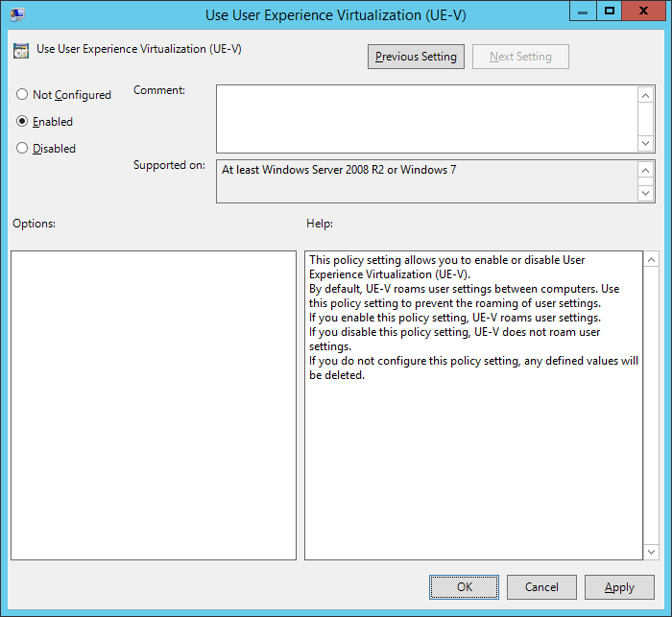Click the Next Setting button

[520, 57]
